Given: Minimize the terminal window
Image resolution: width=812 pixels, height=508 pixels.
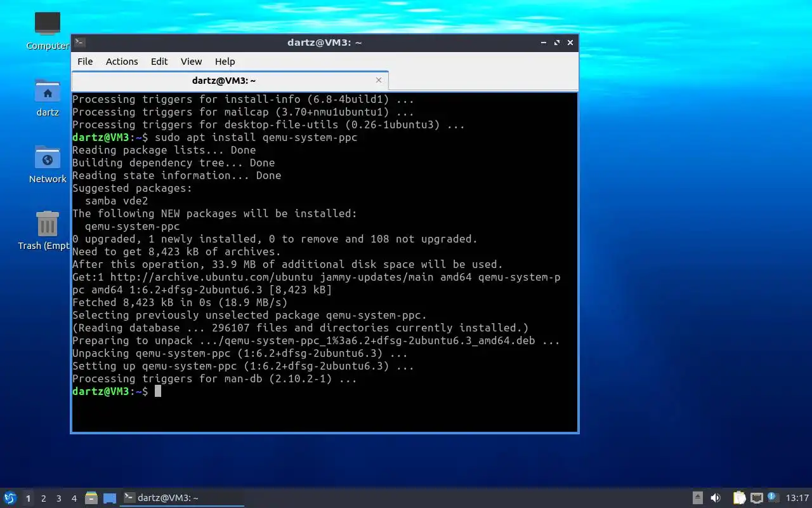Looking at the screenshot, I should 544,43.
